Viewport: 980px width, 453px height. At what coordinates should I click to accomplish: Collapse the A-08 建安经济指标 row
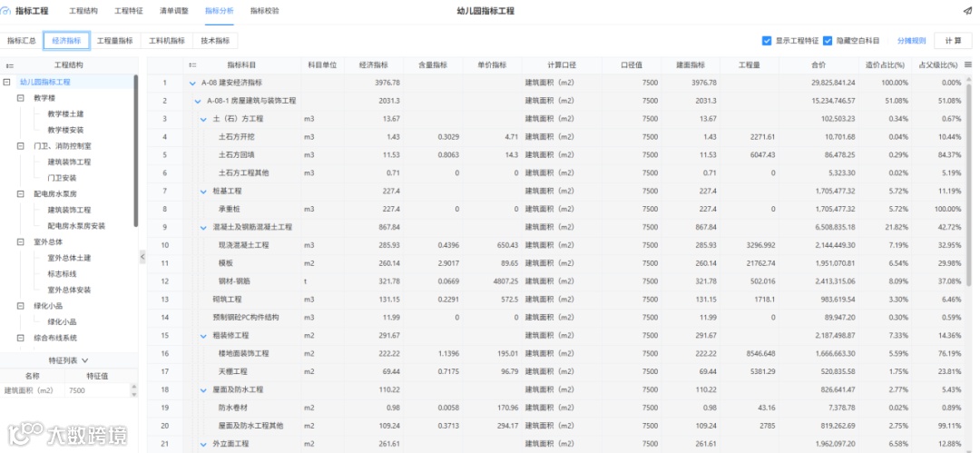coord(192,84)
